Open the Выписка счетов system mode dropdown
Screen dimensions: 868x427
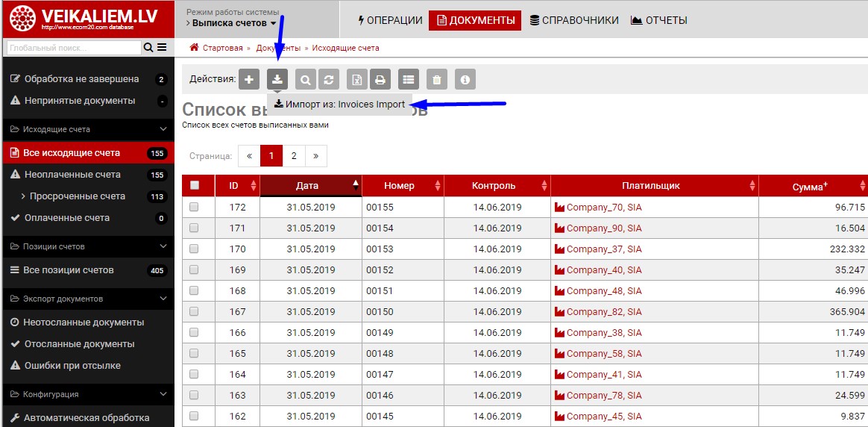(231, 23)
